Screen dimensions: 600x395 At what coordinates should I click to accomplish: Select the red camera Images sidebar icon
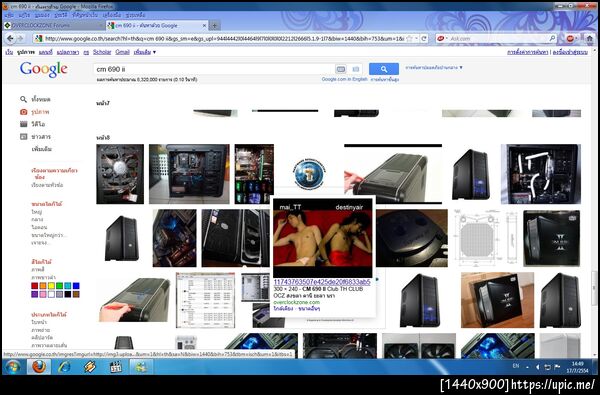[24, 112]
